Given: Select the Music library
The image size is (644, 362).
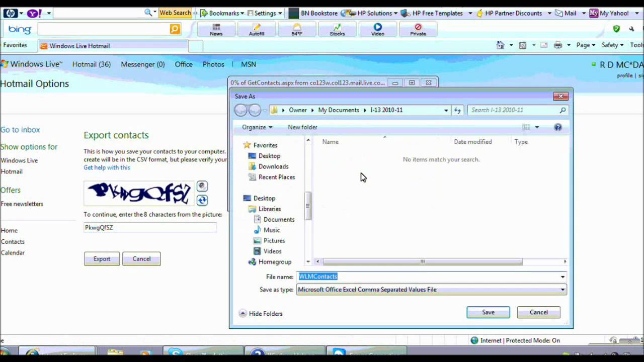Looking at the screenshot, I should pos(266,230).
